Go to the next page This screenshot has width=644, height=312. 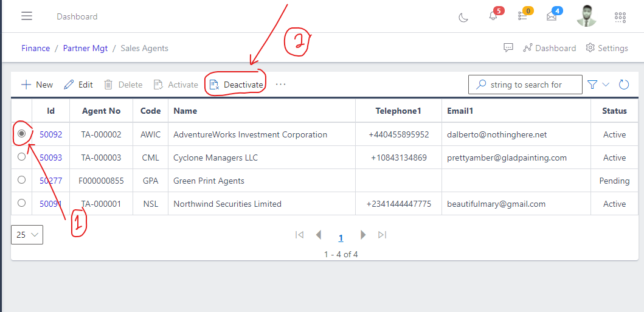coord(363,235)
